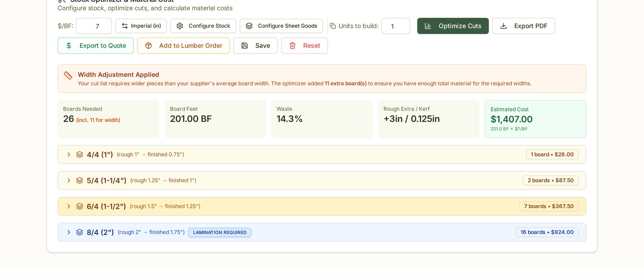Focus the Units to build field
The image size is (644, 278).
[396, 26]
